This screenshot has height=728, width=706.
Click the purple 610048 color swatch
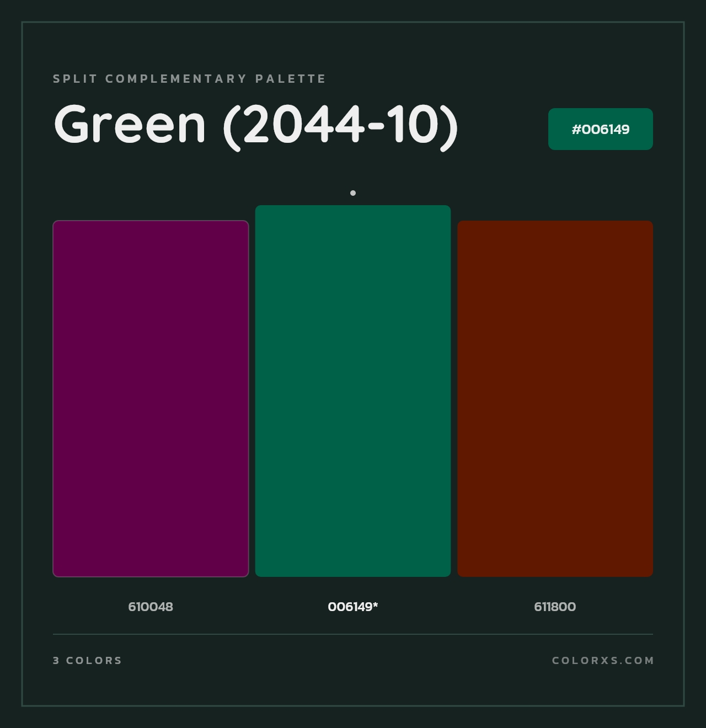click(x=151, y=399)
